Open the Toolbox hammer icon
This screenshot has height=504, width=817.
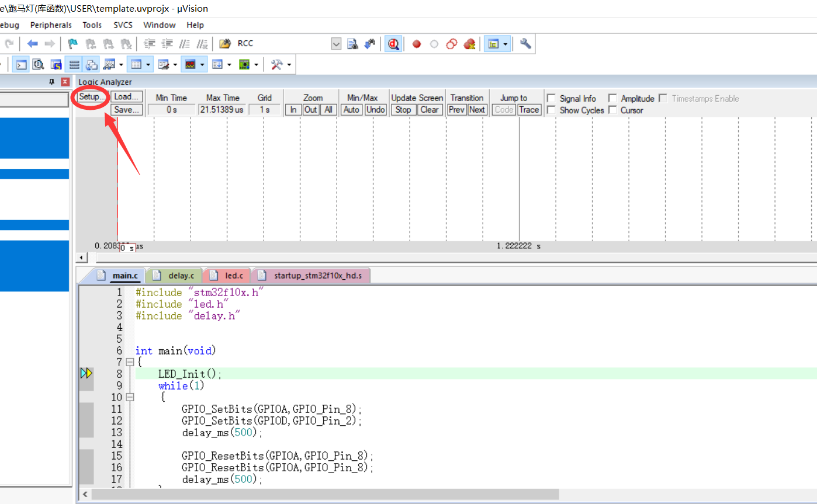[x=277, y=64]
